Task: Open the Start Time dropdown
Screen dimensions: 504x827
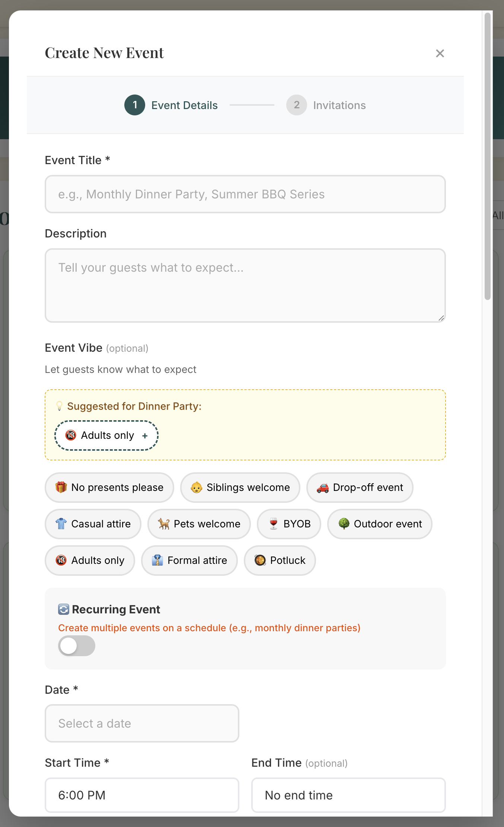Action: tap(142, 795)
